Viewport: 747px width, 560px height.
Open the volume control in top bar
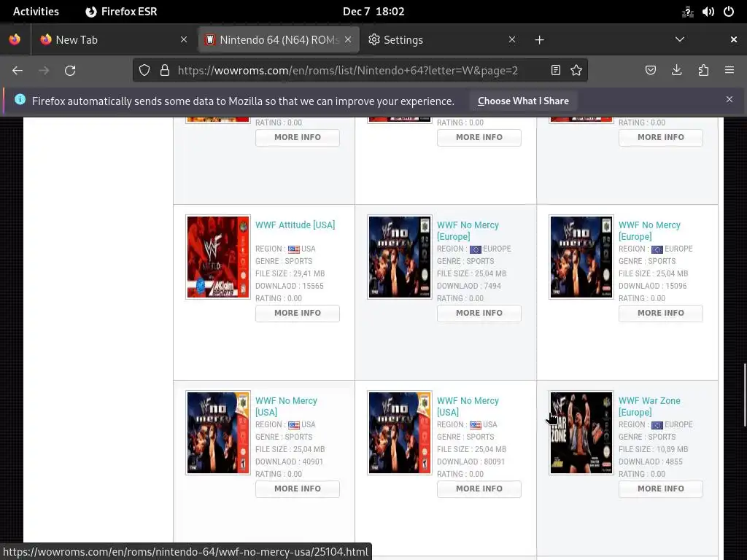pos(708,12)
